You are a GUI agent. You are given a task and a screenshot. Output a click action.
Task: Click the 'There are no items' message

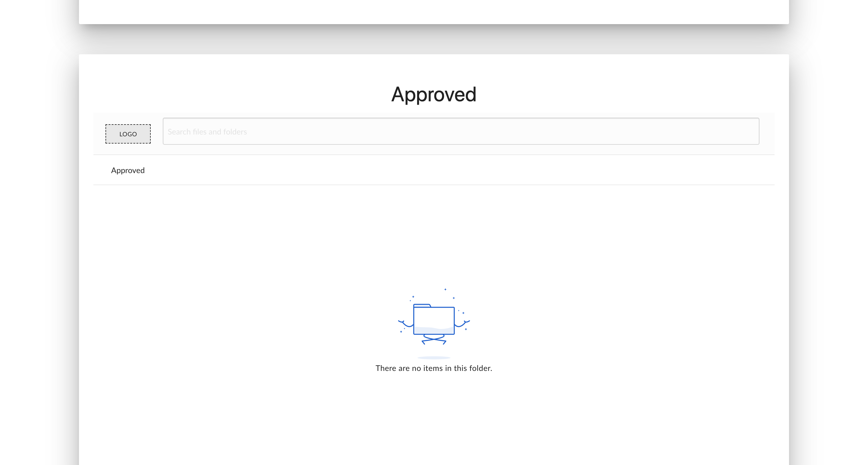[x=434, y=368]
